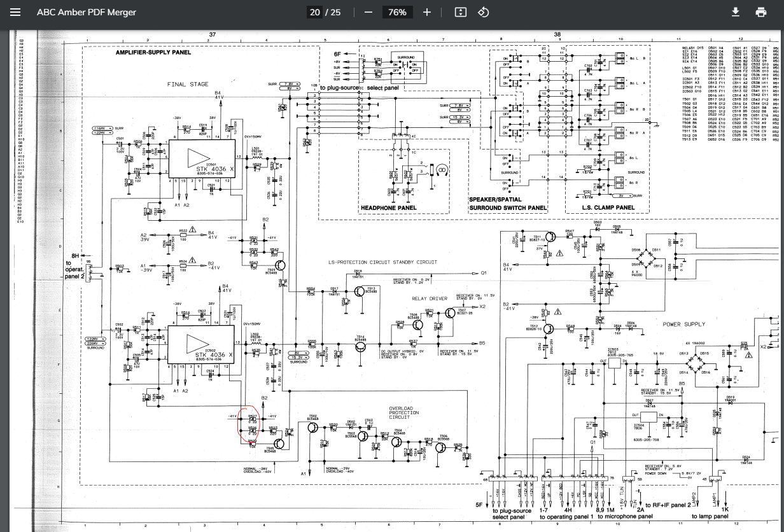This screenshot has height=532, width=784.
Task: Click the zoom out minus button
Action: click(368, 12)
